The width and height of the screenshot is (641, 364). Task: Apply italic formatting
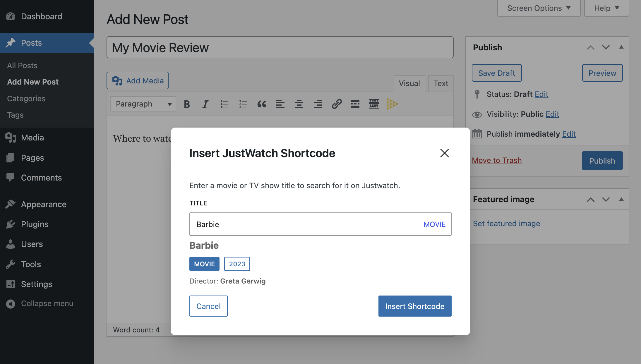click(x=205, y=104)
